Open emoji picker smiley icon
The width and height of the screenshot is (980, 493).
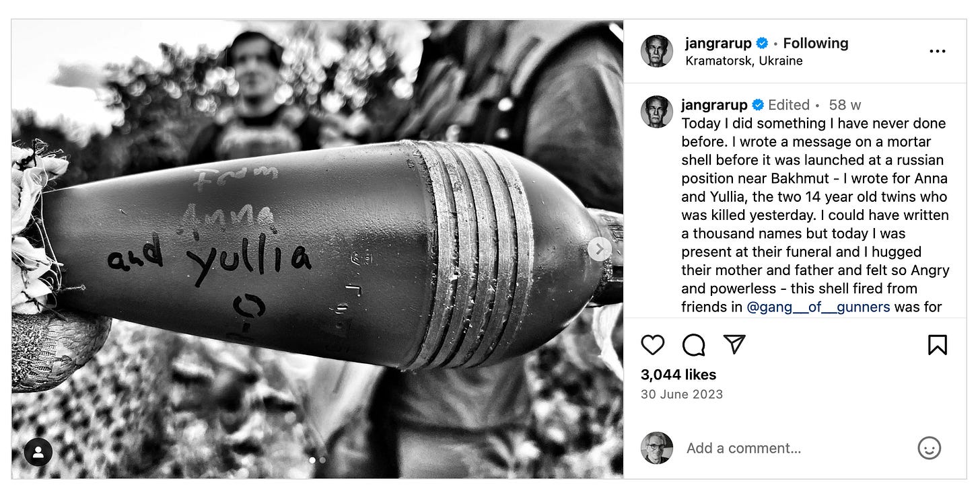[929, 448]
